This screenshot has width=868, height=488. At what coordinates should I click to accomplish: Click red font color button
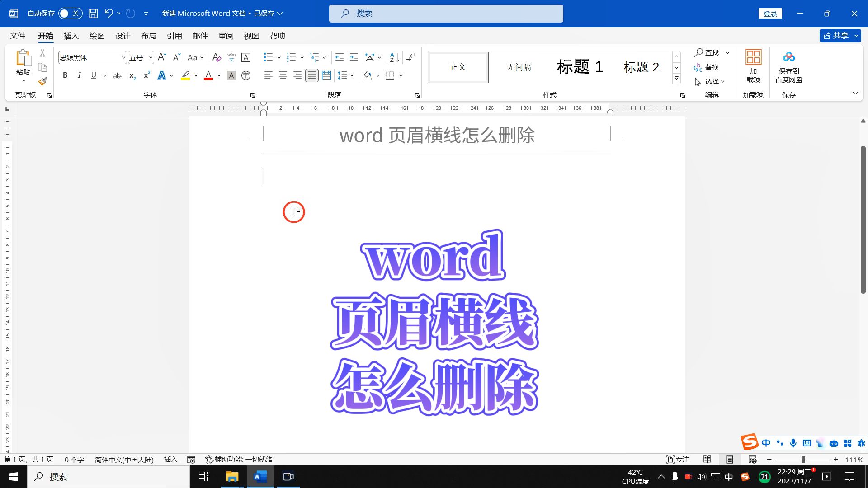pyautogui.click(x=208, y=75)
